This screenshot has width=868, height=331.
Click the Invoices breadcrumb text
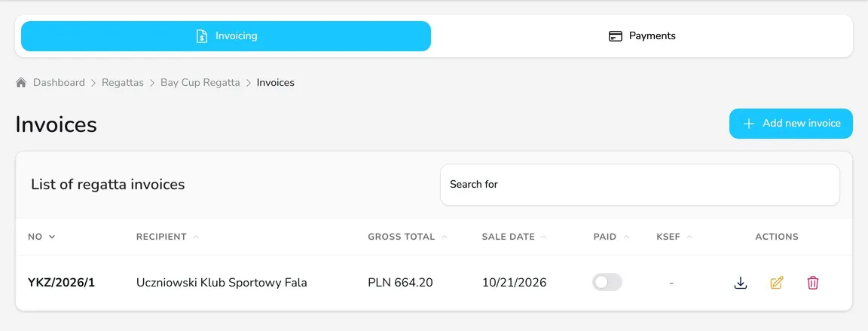pyautogui.click(x=276, y=82)
